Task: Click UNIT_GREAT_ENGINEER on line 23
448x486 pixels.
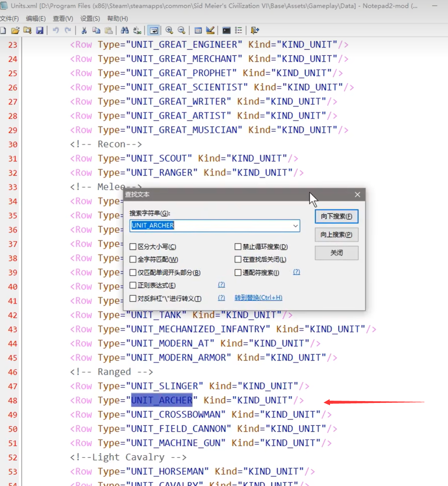Action: [x=184, y=45]
